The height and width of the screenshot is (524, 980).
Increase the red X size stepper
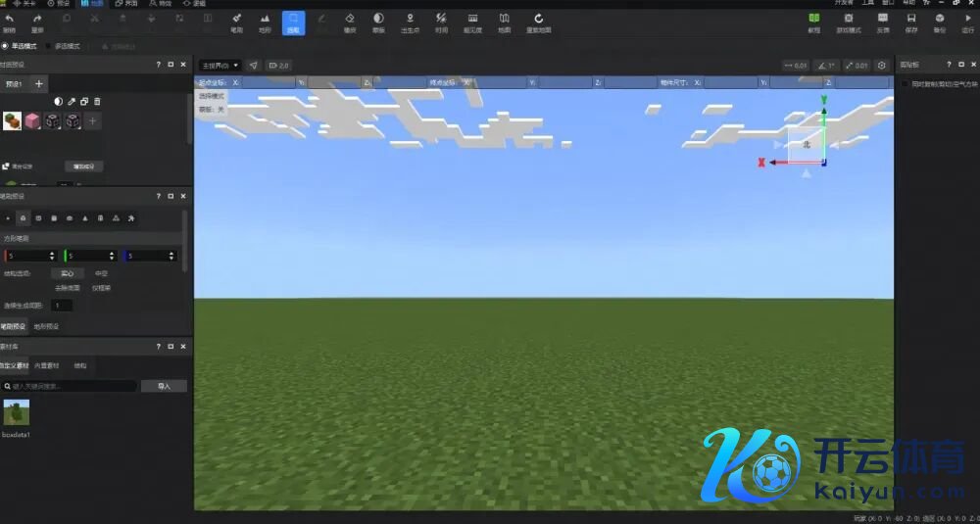pyautogui.click(x=51, y=253)
